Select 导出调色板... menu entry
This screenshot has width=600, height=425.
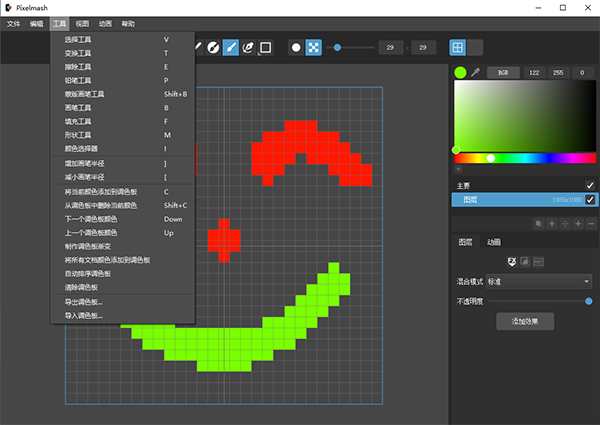[82, 301]
